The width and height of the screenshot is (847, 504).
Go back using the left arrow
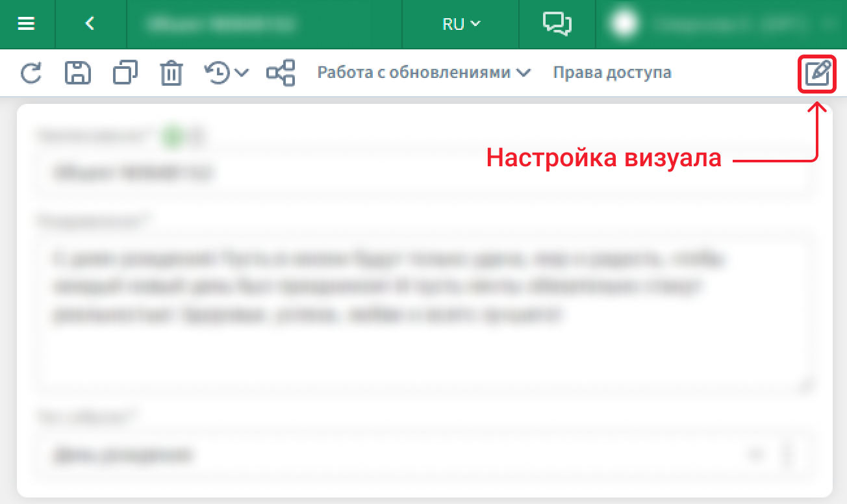tap(90, 24)
